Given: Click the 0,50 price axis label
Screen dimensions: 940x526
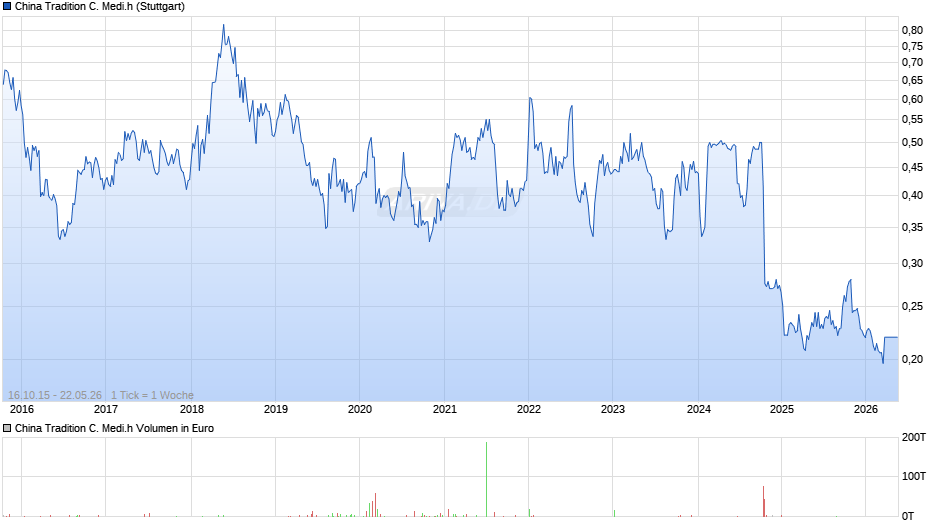Looking at the screenshot, I should pos(912,142).
